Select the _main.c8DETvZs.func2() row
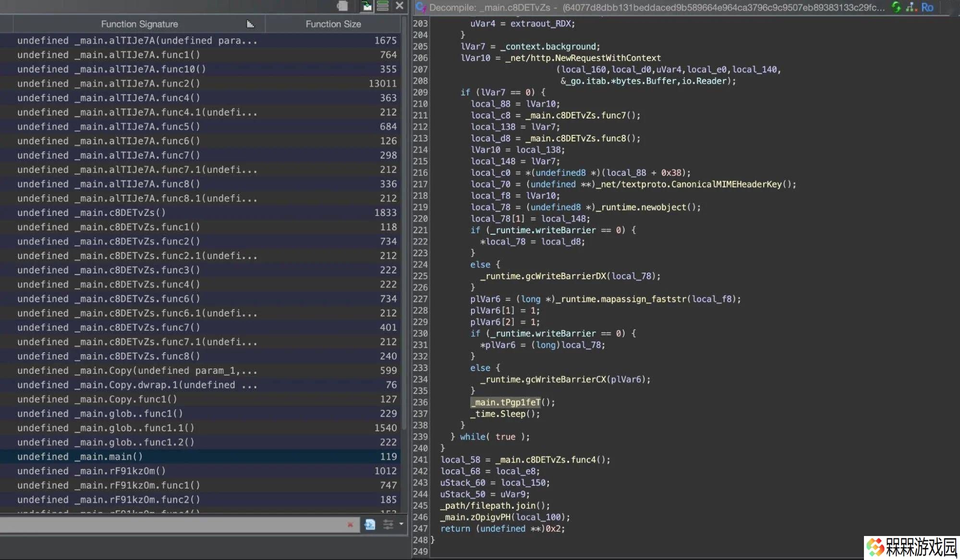The image size is (960, 560). (x=200, y=241)
